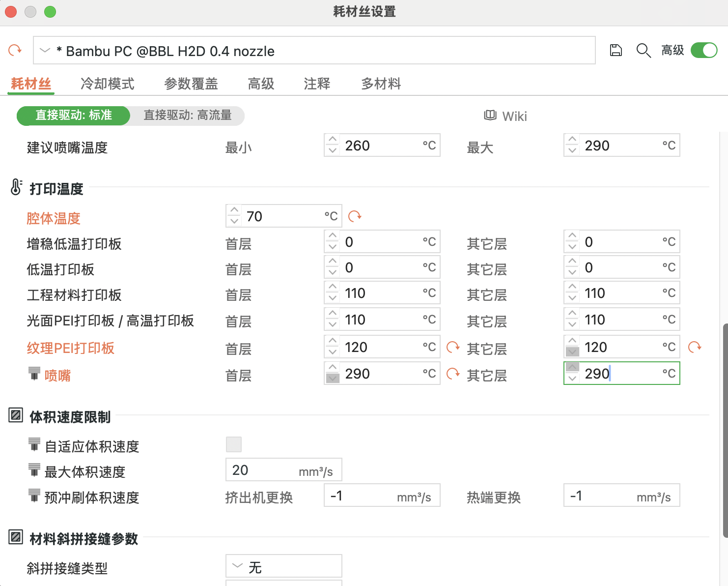Click the search magnifier icon

click(643, 50)
